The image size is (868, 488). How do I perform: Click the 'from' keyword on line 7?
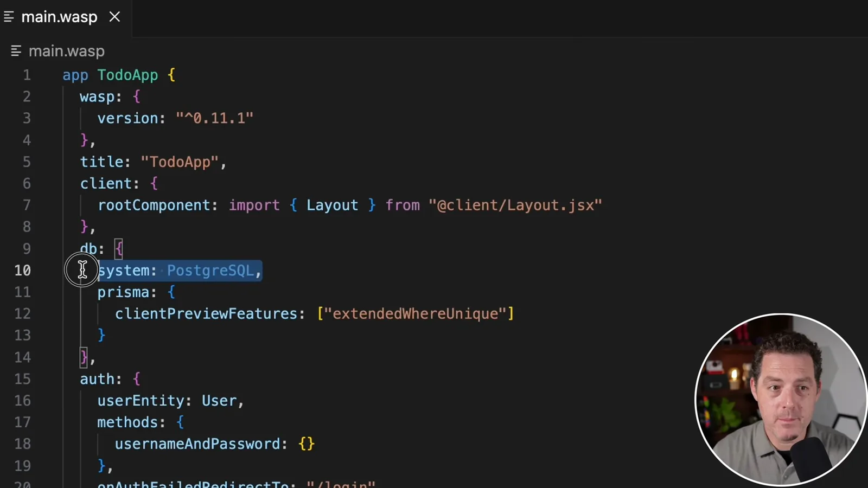pos(403,205)
